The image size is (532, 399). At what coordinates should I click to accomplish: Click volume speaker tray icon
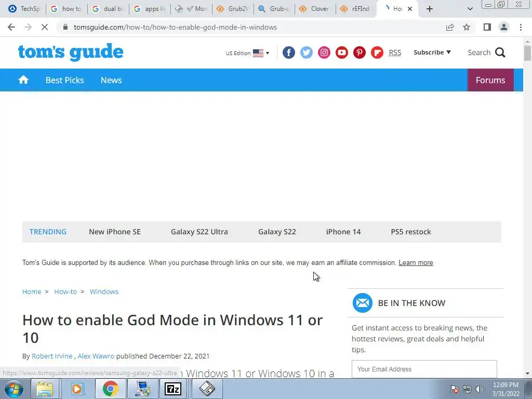(480, 389)
